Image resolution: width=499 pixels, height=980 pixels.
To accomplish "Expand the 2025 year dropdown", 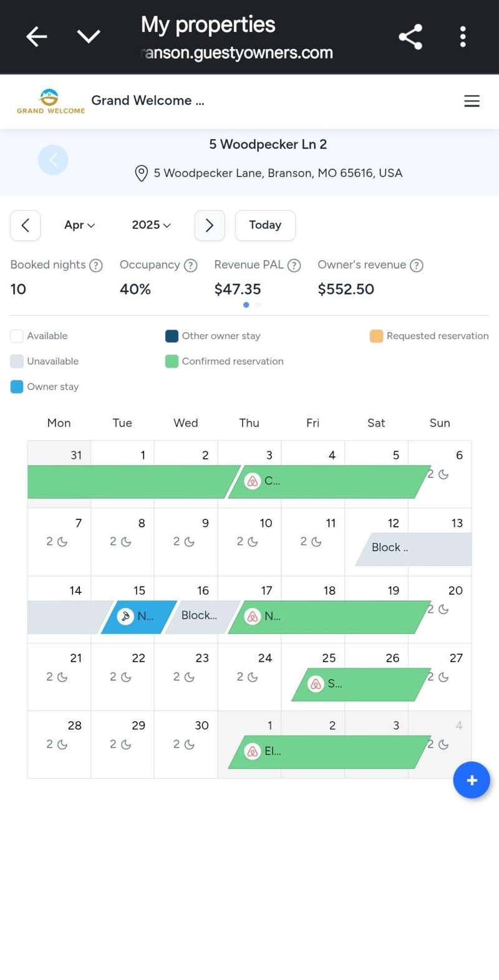I will [x=151, y=225].
